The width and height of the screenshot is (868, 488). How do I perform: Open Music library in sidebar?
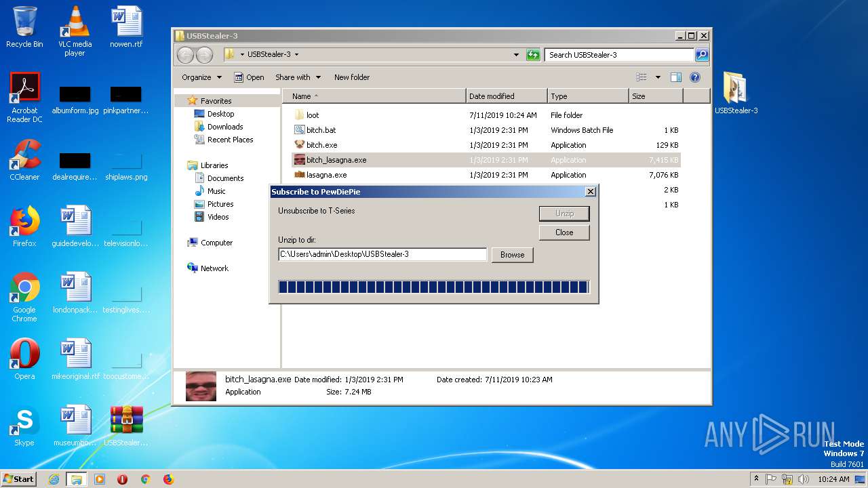(x=210, y=191)
